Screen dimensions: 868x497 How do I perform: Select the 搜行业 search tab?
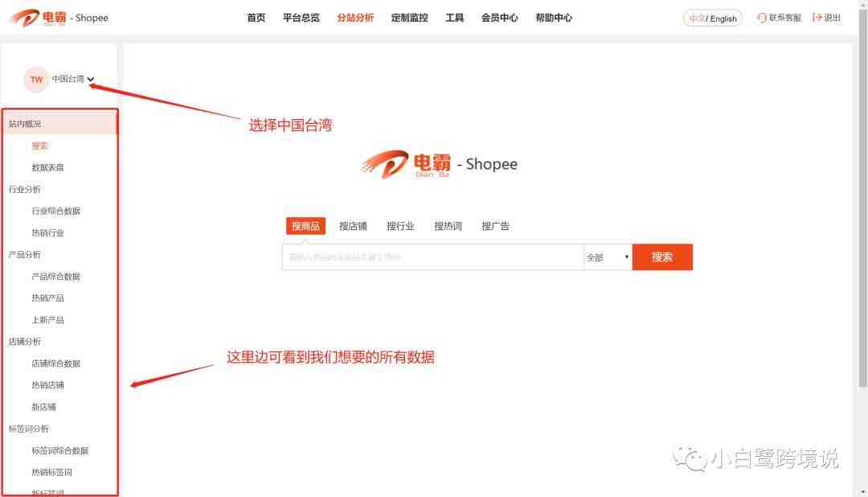(401, 226)
